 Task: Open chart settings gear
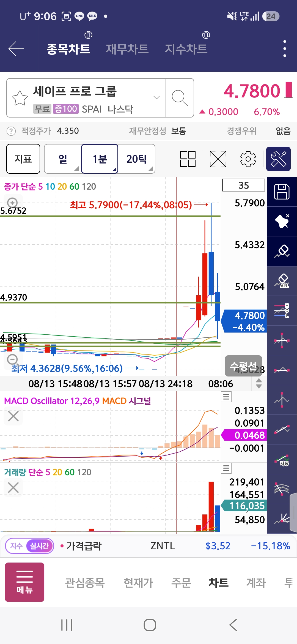click(248, 159)
